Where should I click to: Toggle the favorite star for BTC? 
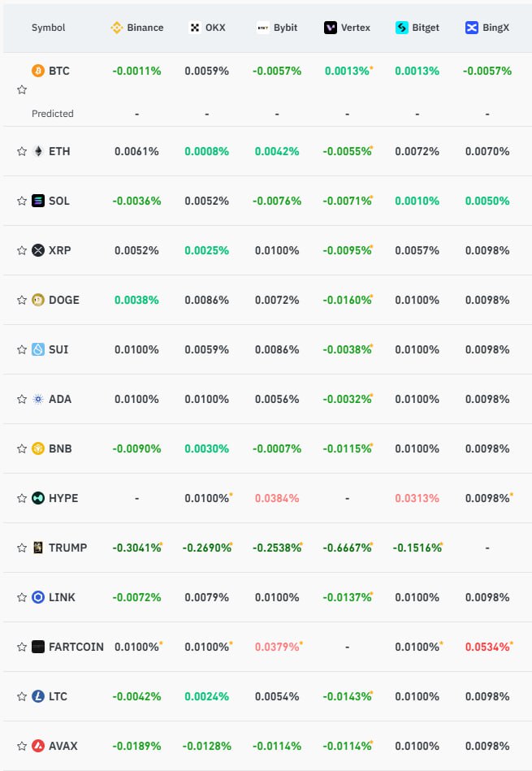coord(22,89)
